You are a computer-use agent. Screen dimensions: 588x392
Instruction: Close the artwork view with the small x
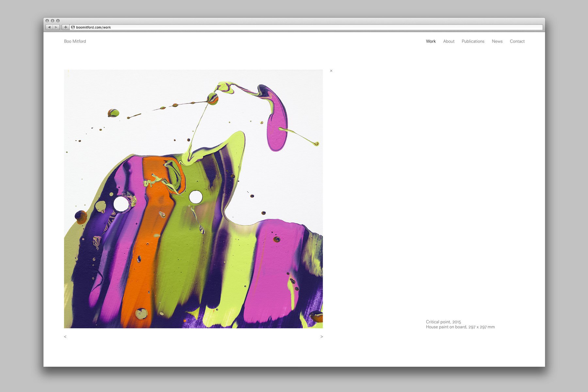331,71
